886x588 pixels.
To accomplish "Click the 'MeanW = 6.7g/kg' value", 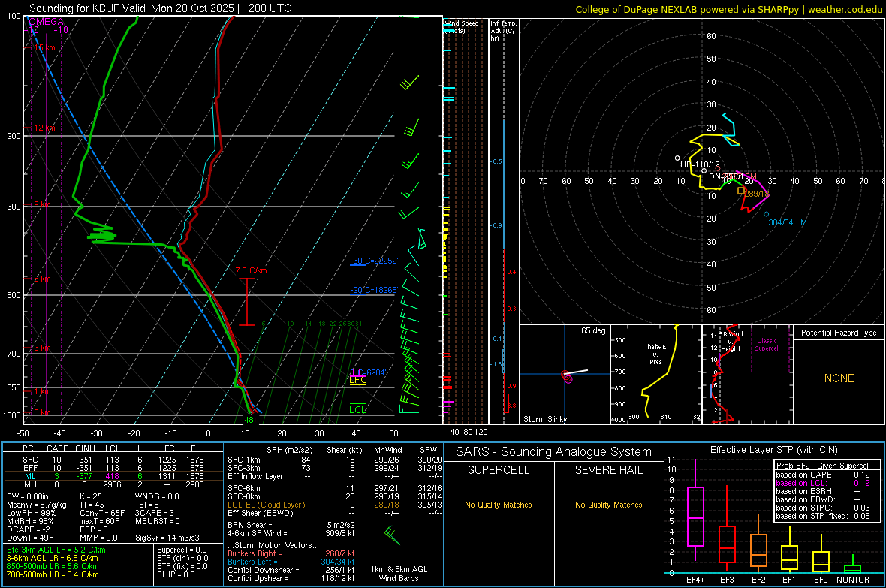I will pos(37,505).
